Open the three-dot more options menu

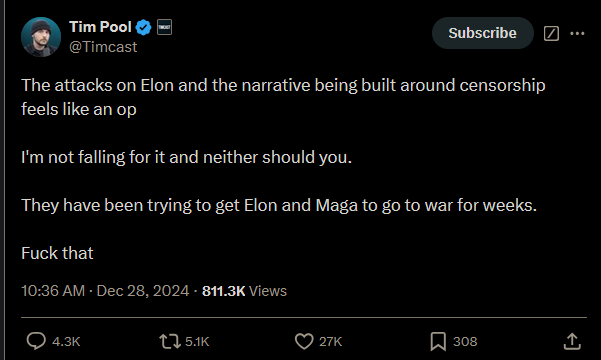[x=577, y=33]
